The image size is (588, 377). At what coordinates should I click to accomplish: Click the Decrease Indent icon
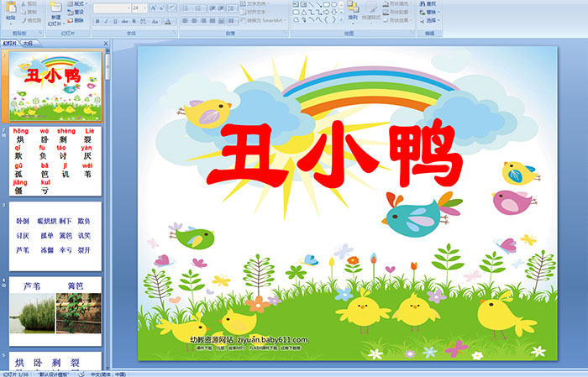213,8
